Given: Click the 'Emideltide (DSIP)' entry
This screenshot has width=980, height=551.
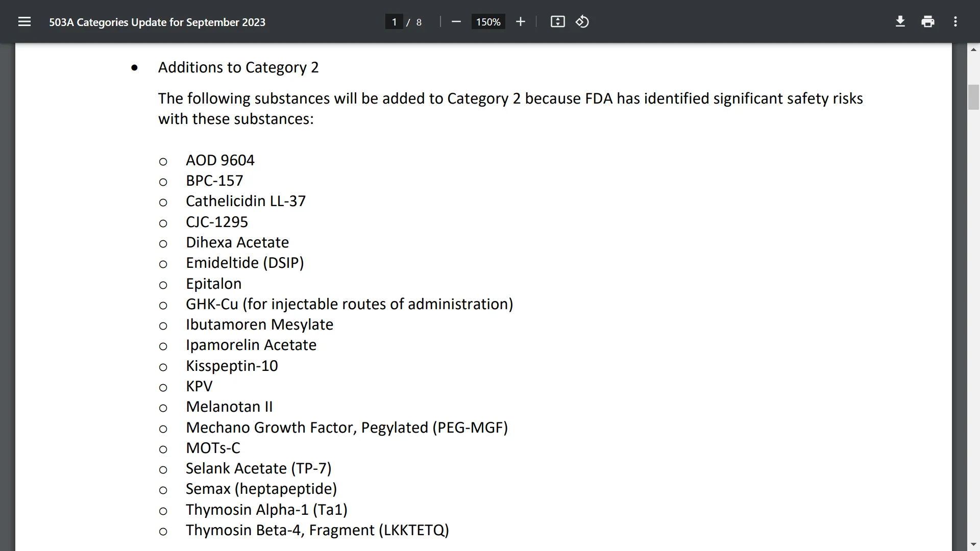Looking at the screenshot, I should coord(245,263).
